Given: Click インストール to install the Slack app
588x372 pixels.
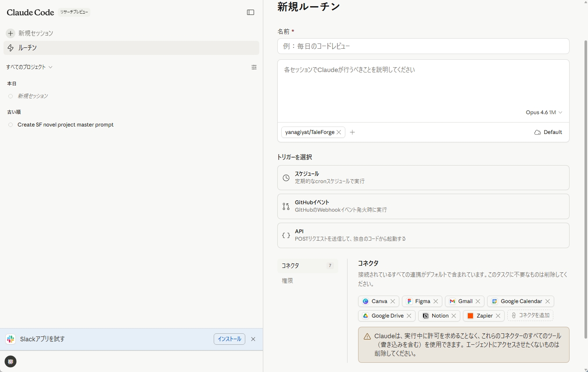Looking at the screenshot, I should [229, 339].
